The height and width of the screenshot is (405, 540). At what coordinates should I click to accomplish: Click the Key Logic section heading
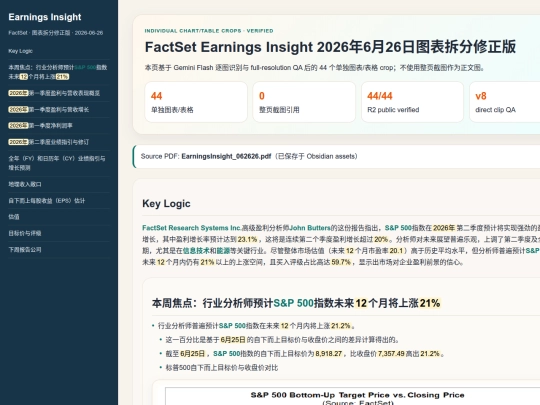(x=166, y=204)
